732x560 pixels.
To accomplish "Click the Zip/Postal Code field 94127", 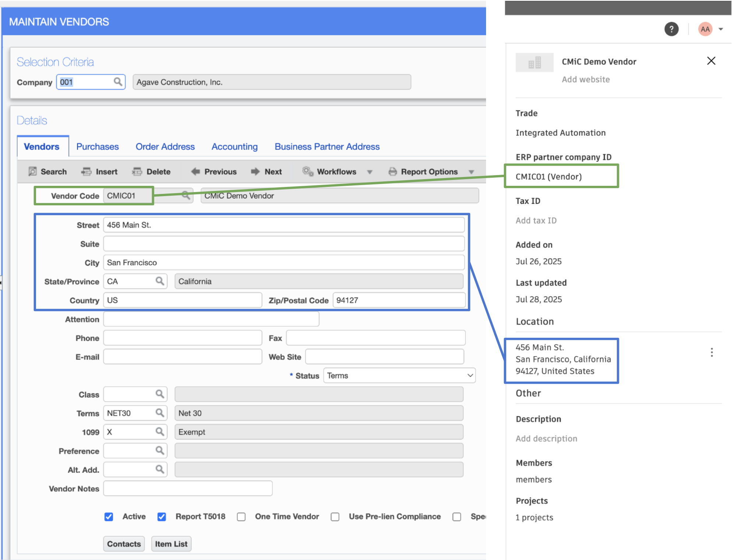I will (x=399, y=300).
